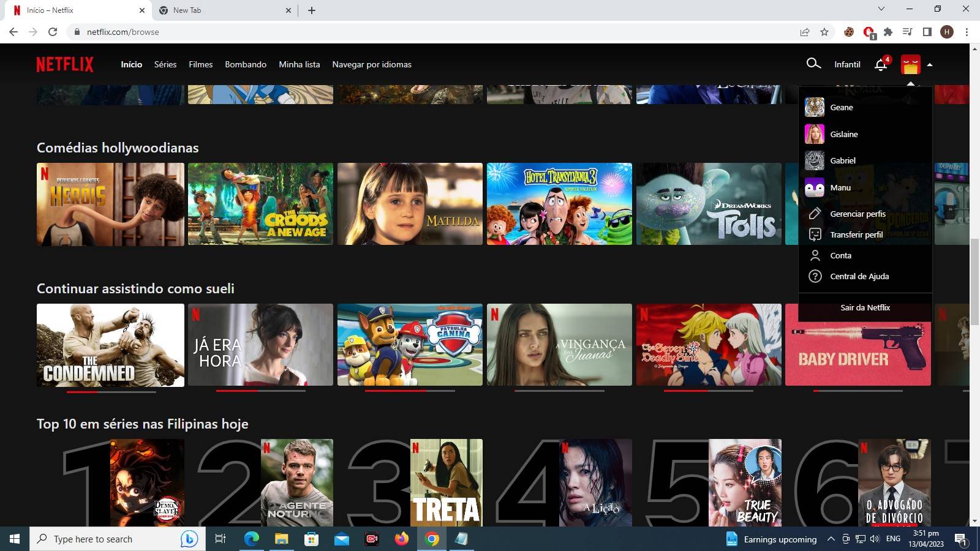This screenshot has height=551, width=980.
Task: Switch to Gislaine profile avatar
Action: tap(815, 134)
